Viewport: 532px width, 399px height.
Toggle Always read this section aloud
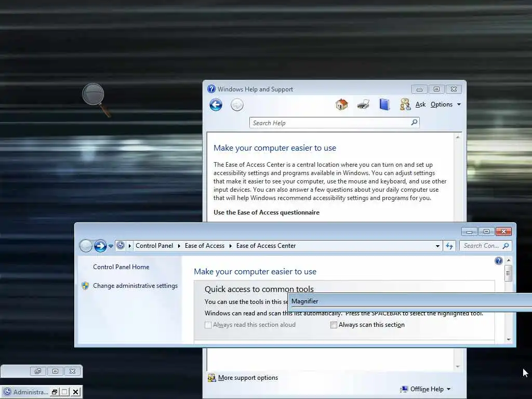208,325
